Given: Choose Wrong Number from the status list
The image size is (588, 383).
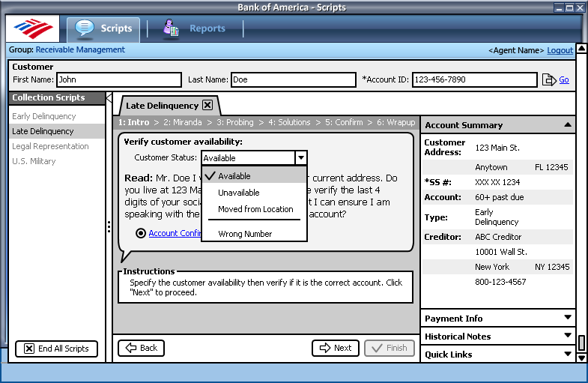Looking at the screenshot, I should (245, 234).
